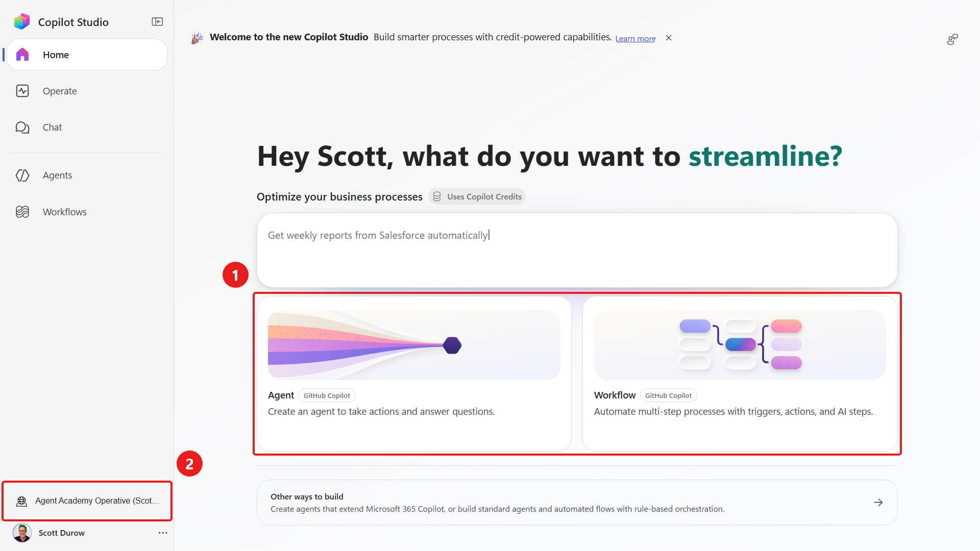Click the Agent card illustration
Screen dimensions: 980x551
(414, 345)
